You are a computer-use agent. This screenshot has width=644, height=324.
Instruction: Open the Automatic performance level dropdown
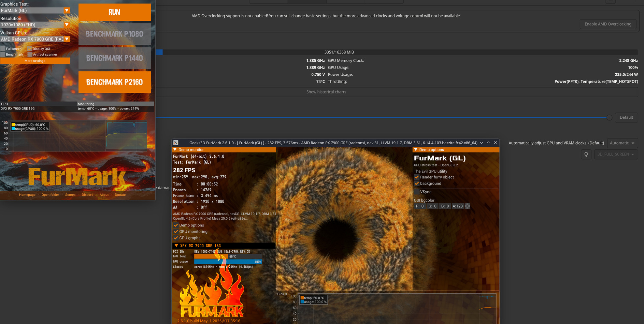coord(622,143)
